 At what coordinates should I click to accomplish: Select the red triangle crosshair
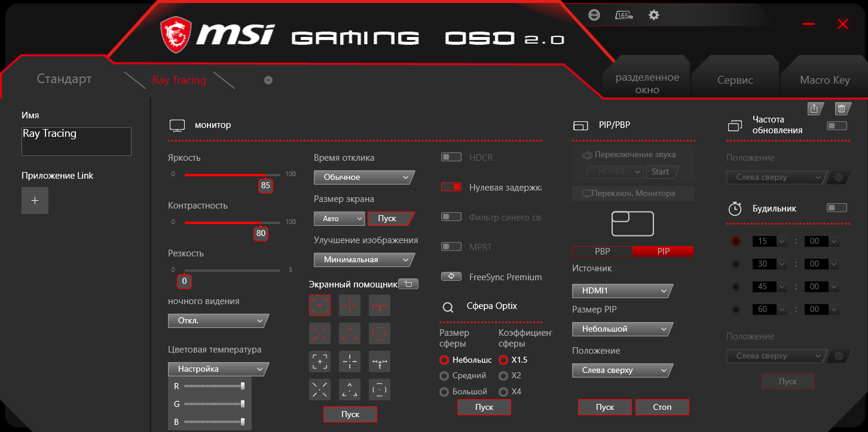[x=350, y=333]
